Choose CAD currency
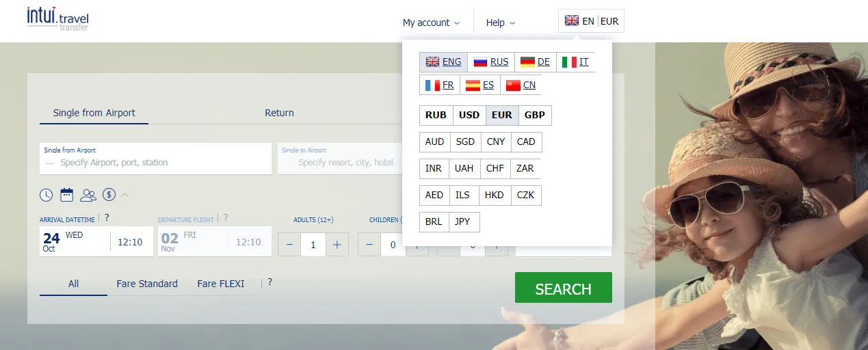The height and width of the screenshot is (350, 868). [x=526, y=142]
